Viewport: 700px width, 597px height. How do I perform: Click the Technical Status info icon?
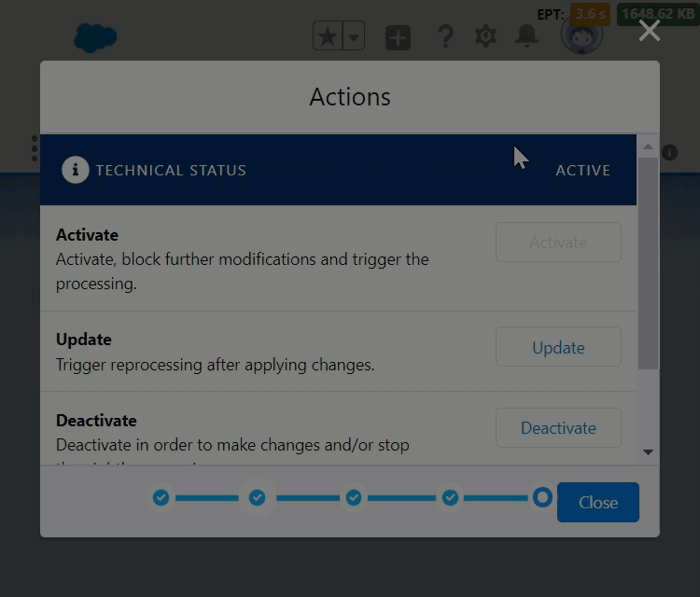coord(76,170)
